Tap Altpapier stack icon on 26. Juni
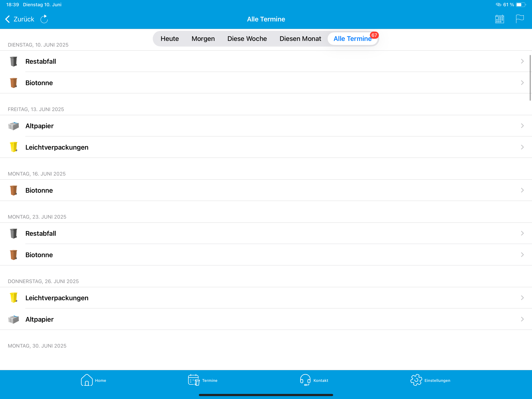 tap(14, 319)
